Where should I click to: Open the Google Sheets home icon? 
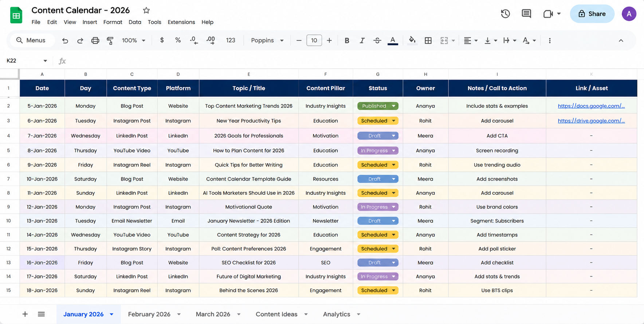pyautogui.click(x=16, y=15)
